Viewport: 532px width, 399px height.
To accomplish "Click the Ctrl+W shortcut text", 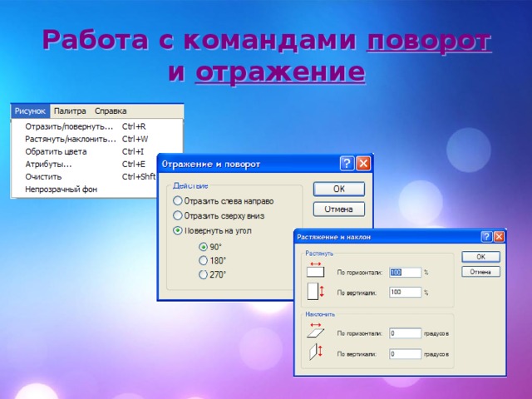I will click(x=135, y=139).
